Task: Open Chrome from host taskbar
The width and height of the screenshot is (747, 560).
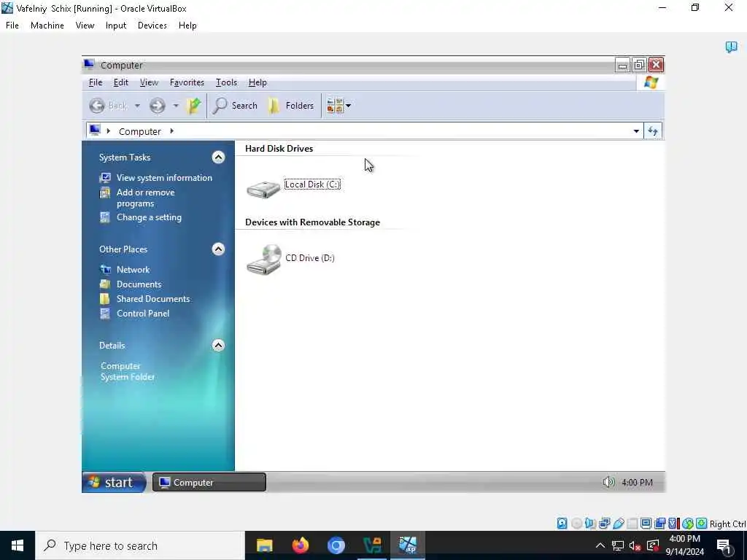Action: tap(336, 545)
